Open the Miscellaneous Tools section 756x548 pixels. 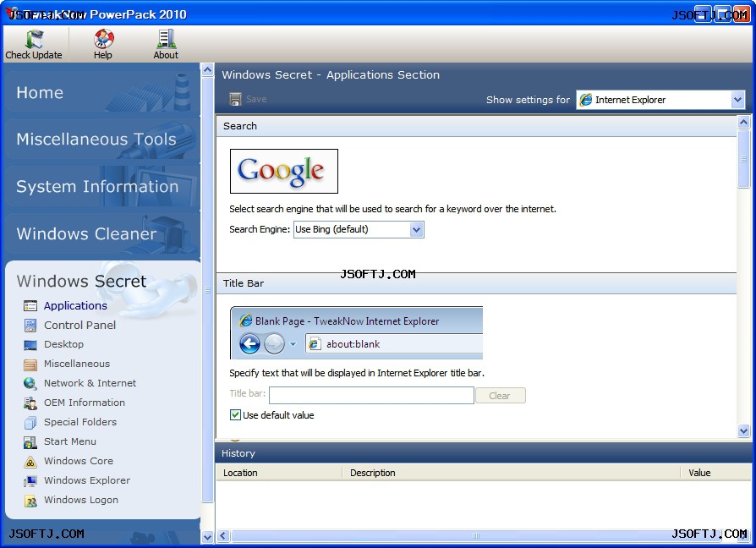pyautogui.click(x=102, y=139)
